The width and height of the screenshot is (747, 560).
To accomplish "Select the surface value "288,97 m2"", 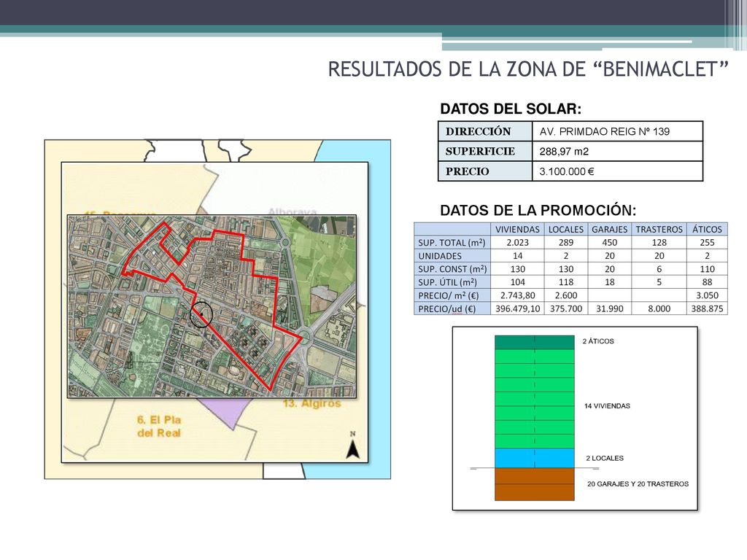I will 564,152.
